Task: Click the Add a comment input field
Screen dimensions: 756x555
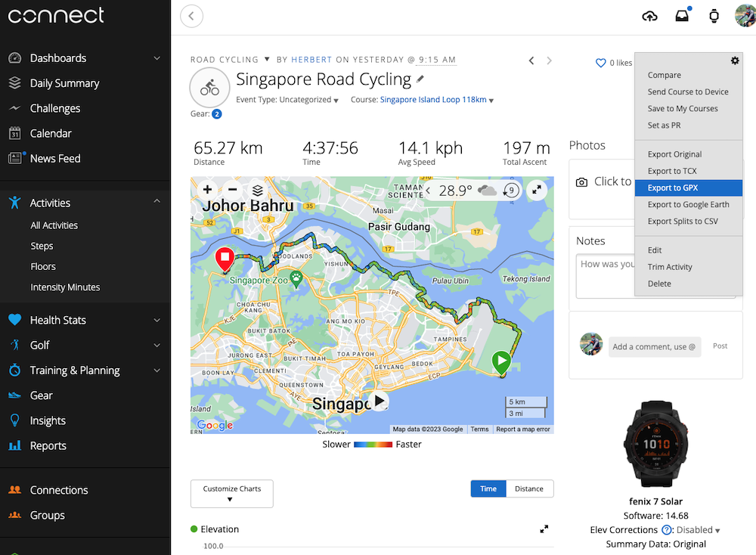Action: 654,347
